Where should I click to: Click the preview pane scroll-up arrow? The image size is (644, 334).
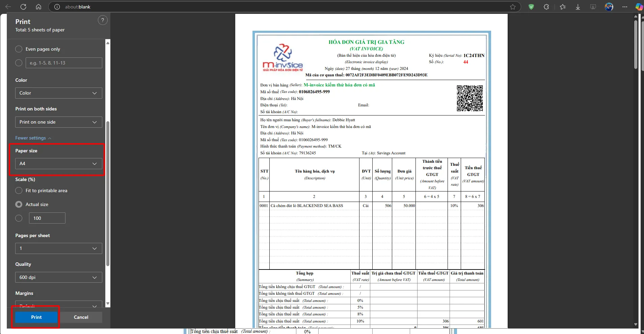click(636, 16)
